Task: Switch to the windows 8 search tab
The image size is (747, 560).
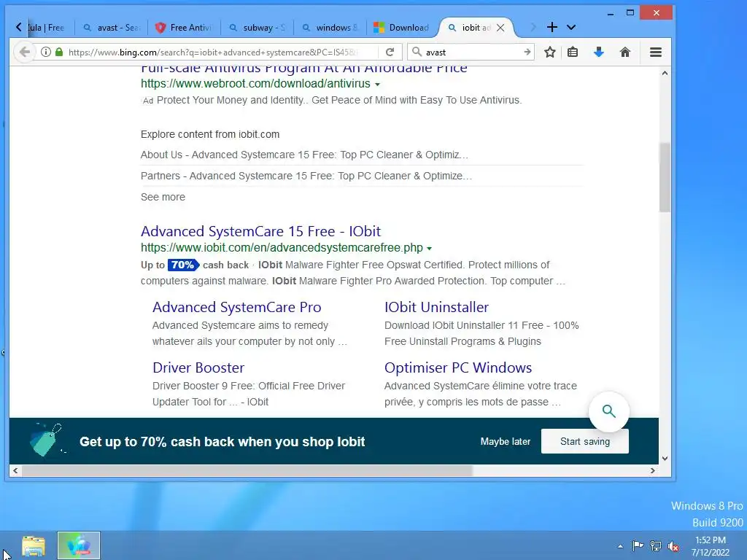Action: pos(330,28)
